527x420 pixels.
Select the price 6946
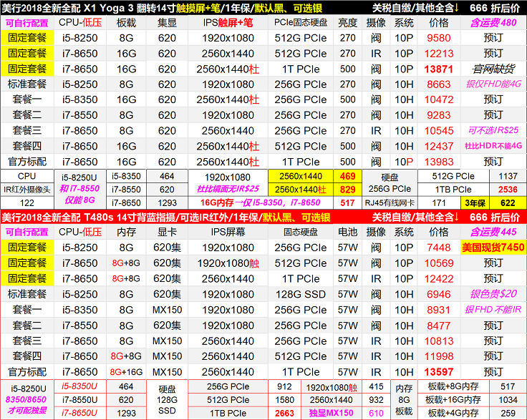(439, 294)
